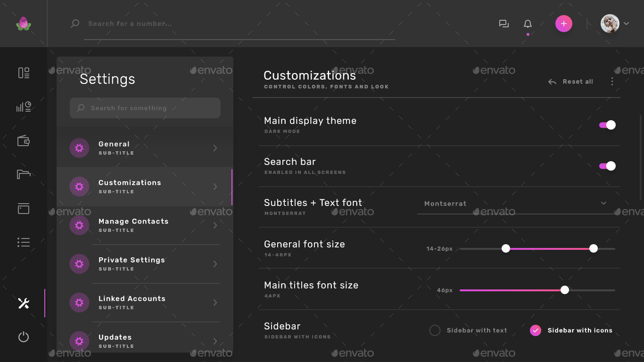
Task: Disable the Search bar toggle
Action: pyautogui.click(x=607, y=166)
